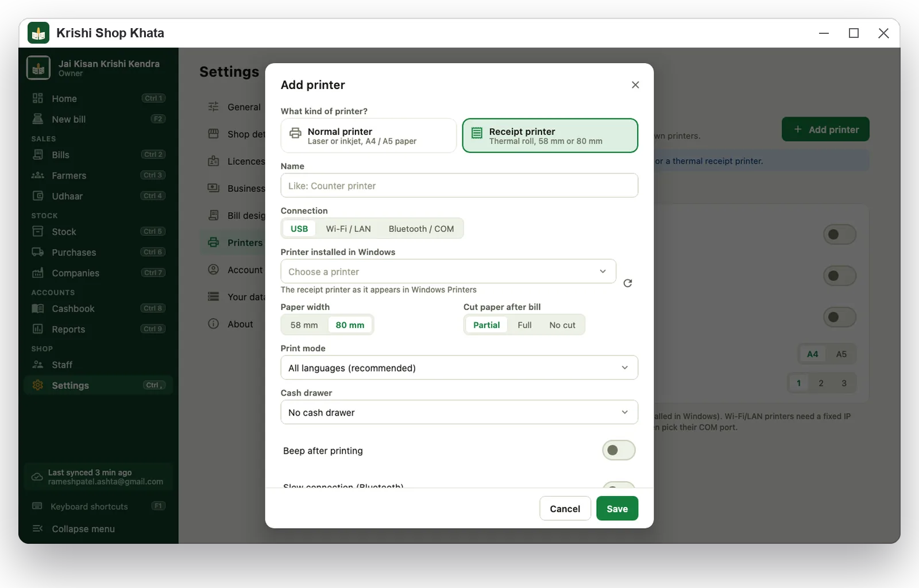
Task: Click the Save button
Action: [x=617, y=509]
